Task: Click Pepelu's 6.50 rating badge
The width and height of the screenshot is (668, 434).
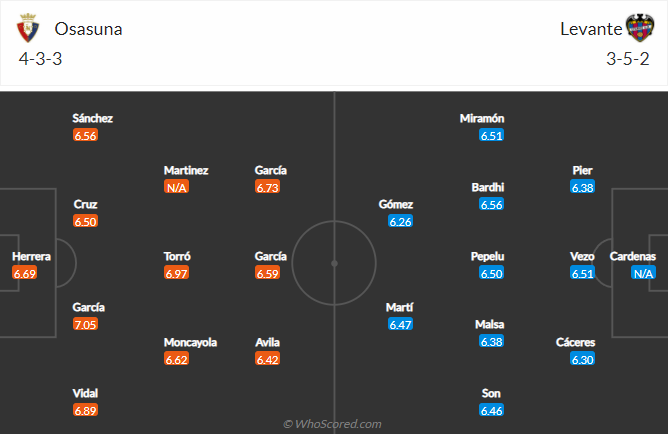Action: [491, 273]
